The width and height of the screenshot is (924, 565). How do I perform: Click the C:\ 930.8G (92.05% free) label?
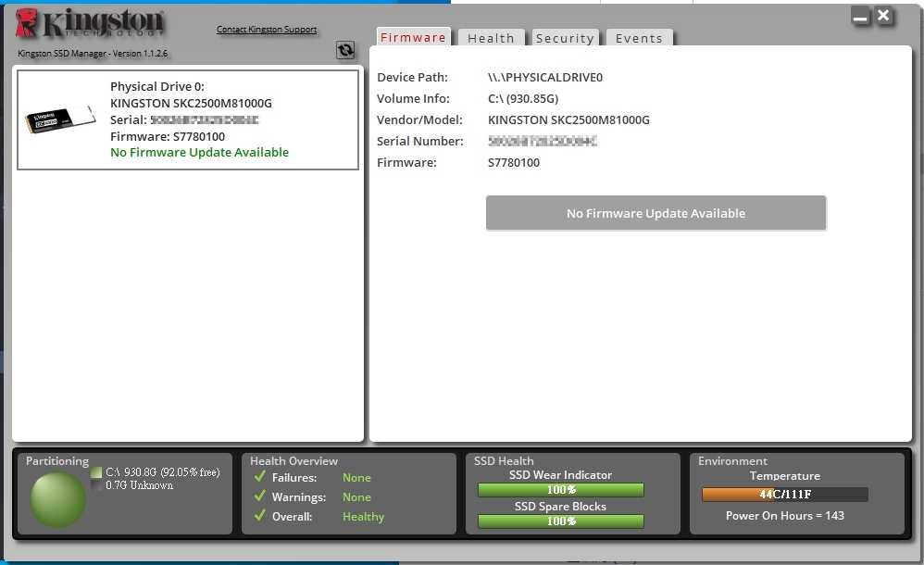pyautogui.click(x=163, y=472)
